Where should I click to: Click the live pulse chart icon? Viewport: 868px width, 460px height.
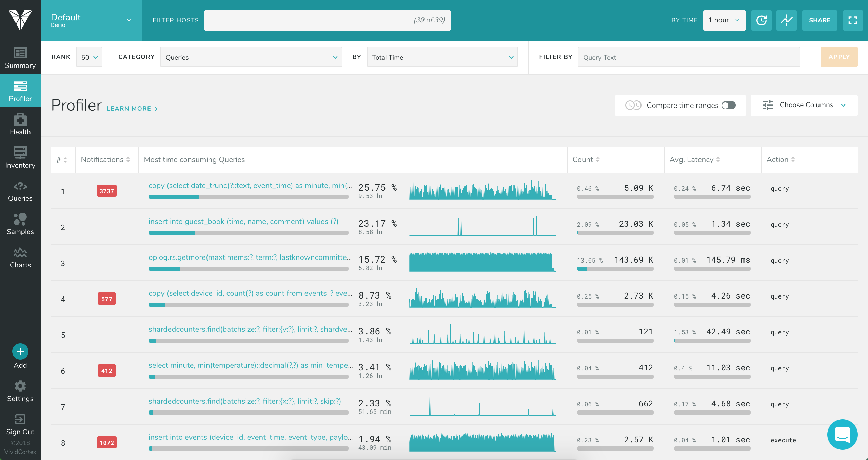(786, 20)
